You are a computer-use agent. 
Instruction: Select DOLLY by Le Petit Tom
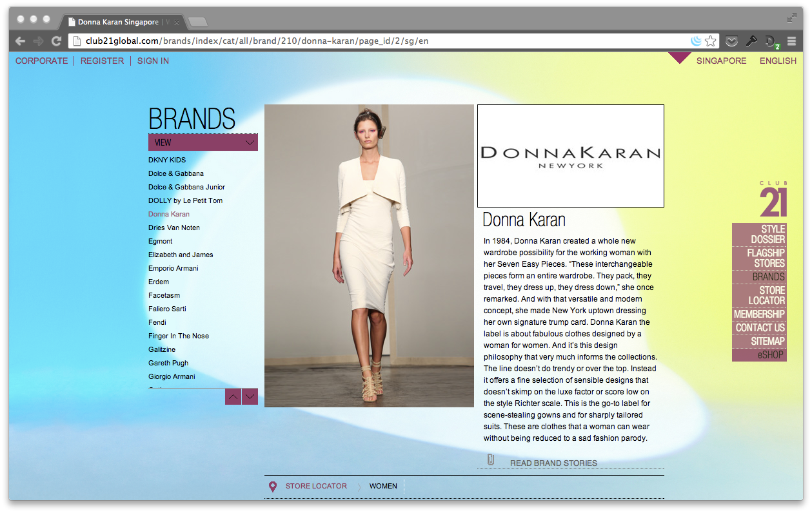(185, 200)
